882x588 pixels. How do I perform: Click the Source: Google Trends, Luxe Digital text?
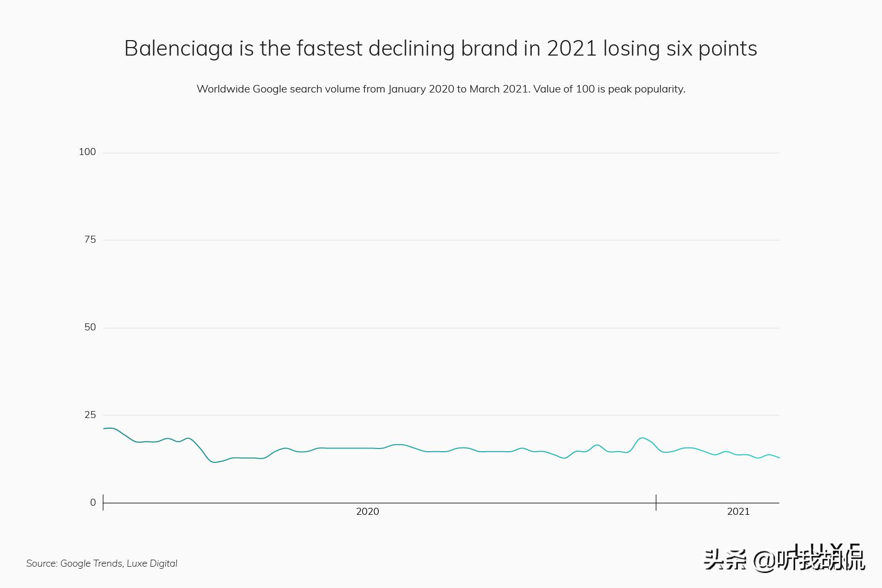click(102, 563)
